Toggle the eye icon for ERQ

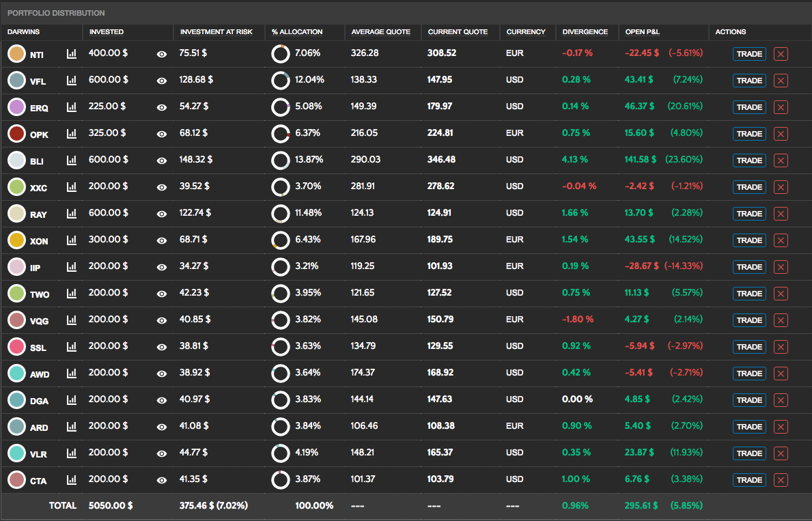(162, 107)
